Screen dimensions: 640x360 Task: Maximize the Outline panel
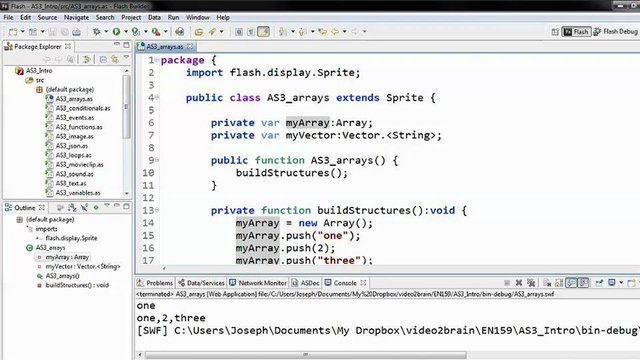point(126,207)
